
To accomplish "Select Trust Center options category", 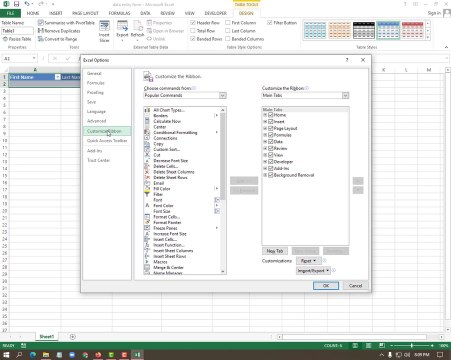I will (x=98, y=160).
